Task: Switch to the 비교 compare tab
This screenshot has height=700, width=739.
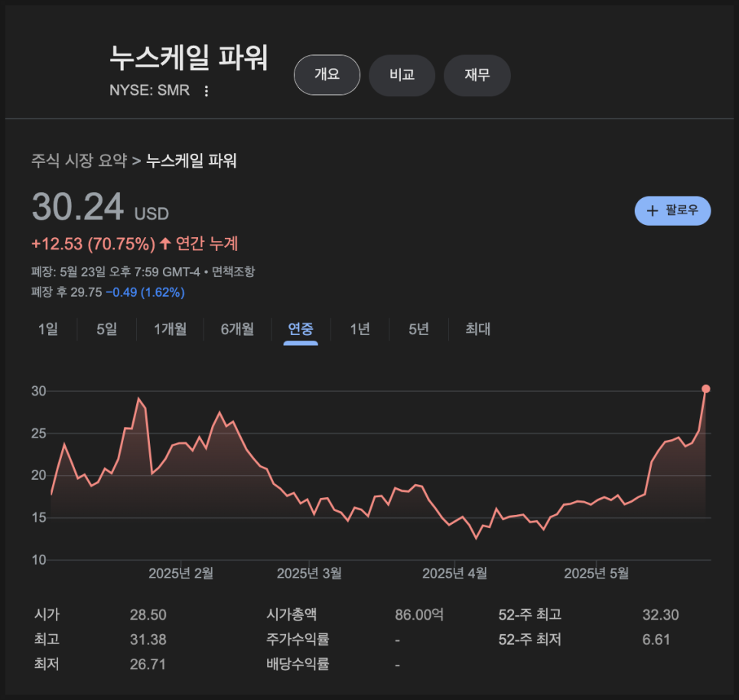Action: coord(402,75)
